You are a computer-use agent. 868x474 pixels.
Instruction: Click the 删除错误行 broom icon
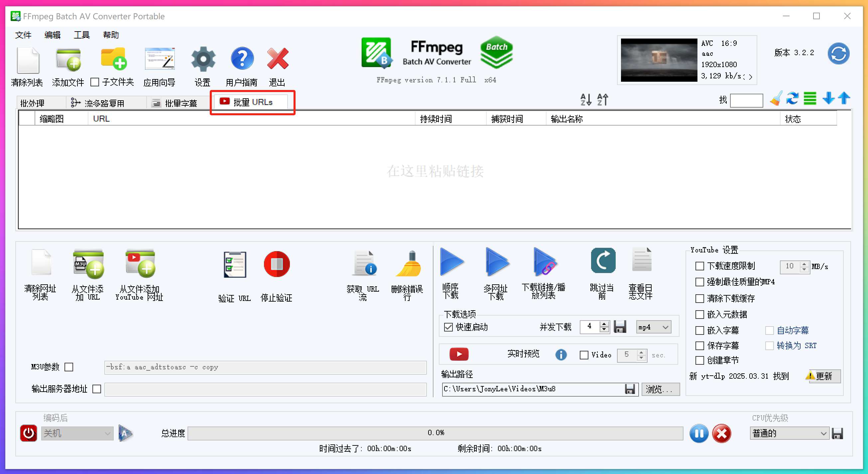tap(408, 265)
